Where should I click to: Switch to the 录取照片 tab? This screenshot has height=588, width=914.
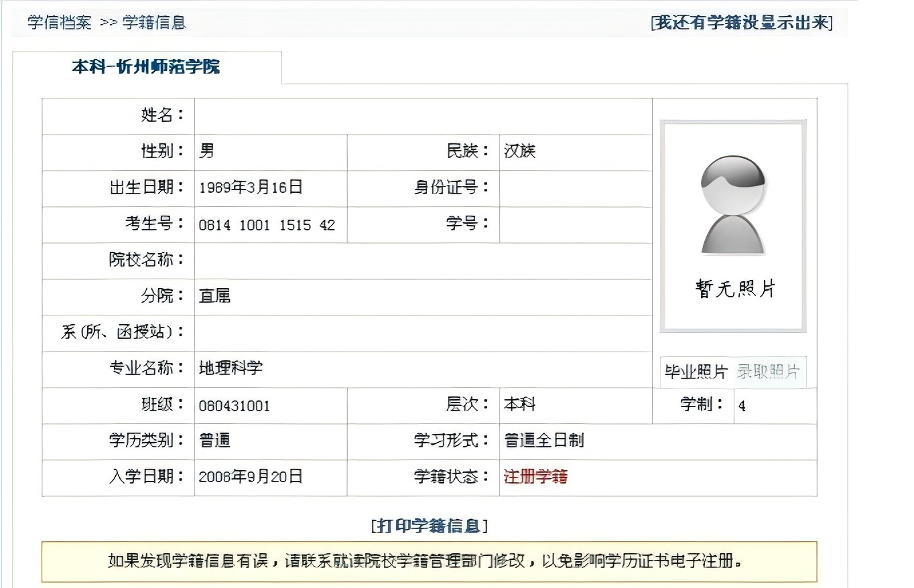pos(768,372)
